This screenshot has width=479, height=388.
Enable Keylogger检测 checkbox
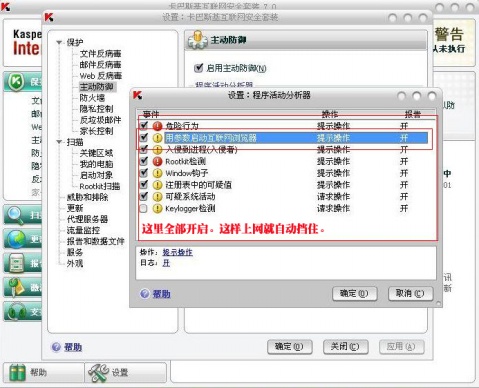tap(144, 209)
